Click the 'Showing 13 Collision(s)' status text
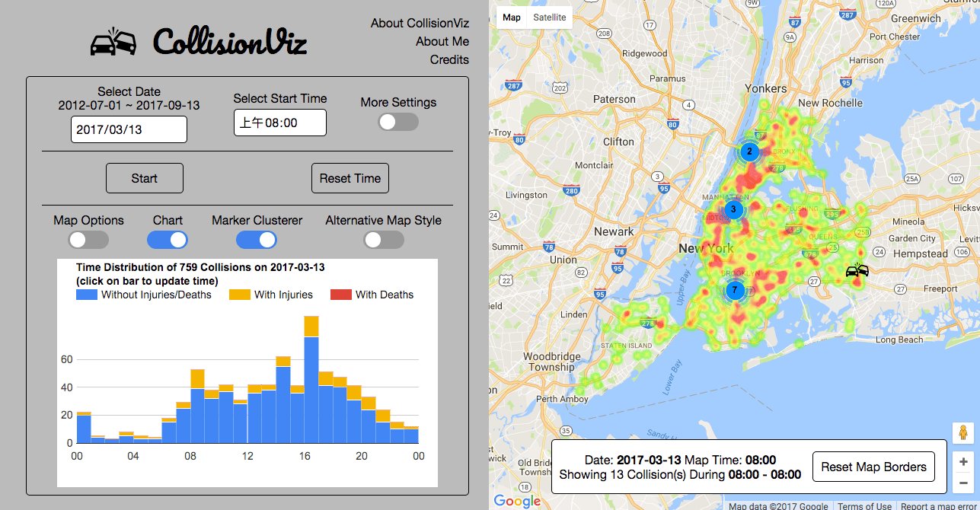This screenshot has height=510, width=980. [680, 474]
